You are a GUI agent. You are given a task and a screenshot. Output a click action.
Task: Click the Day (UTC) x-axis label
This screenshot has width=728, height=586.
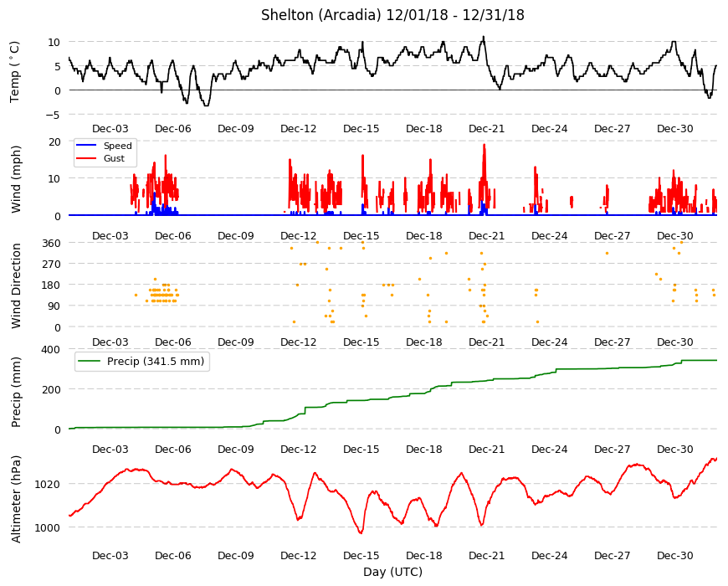[x=392, y=572]
